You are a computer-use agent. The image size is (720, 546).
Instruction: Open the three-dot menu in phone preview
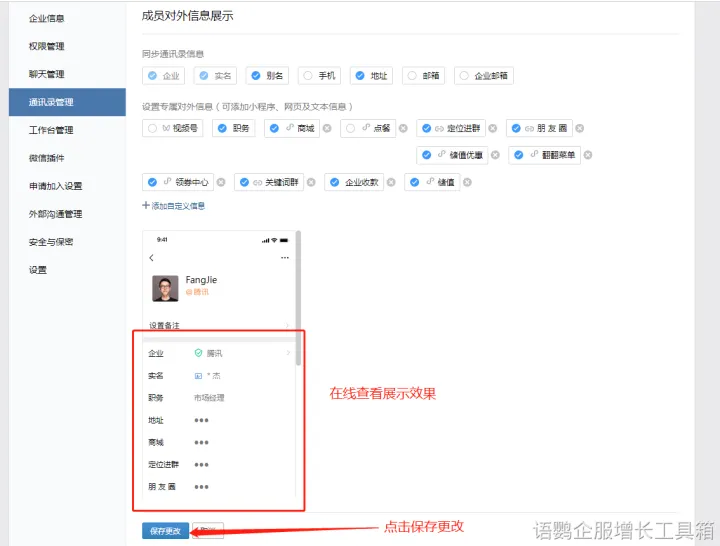(285, 258)
